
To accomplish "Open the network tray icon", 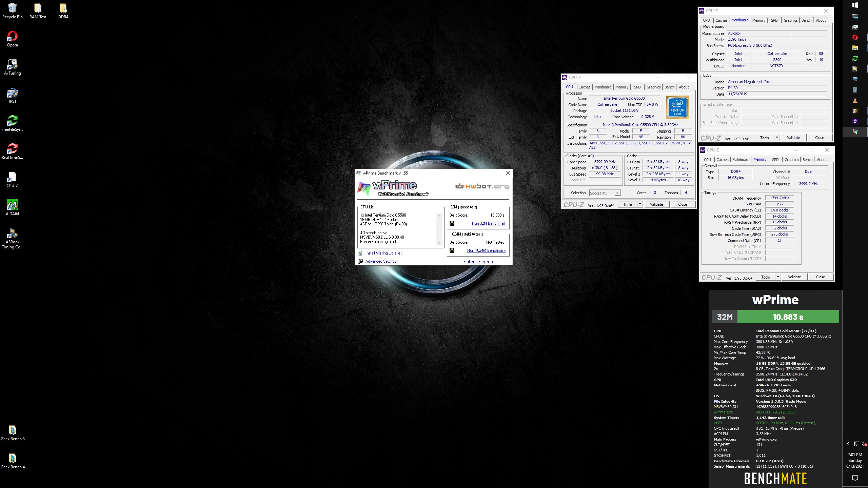I will click(856, 444).
